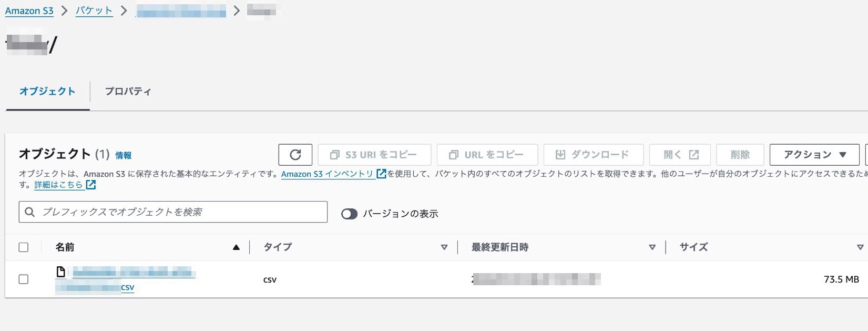Click the copy icon in S3 URI をコピー
The image size is (868, 331).
point(334,155)
